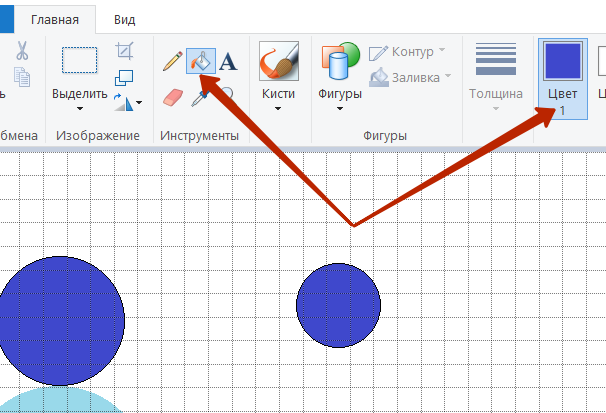Click the Толщина line thickness icon
606x413 pixels.
[x=496, y=59]
